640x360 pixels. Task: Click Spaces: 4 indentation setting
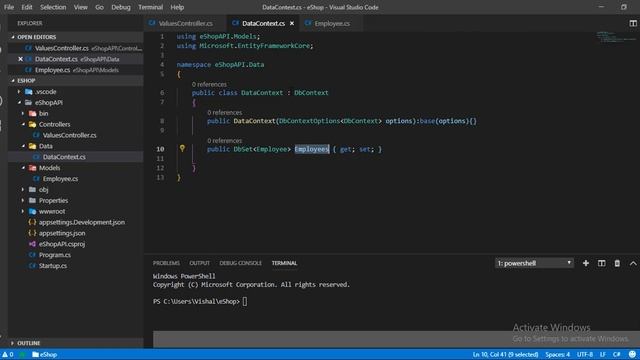558,354
